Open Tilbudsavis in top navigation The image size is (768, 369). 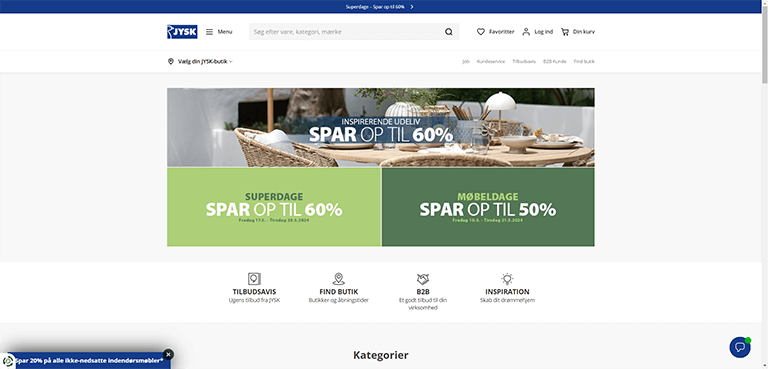(x=524, y=62)
